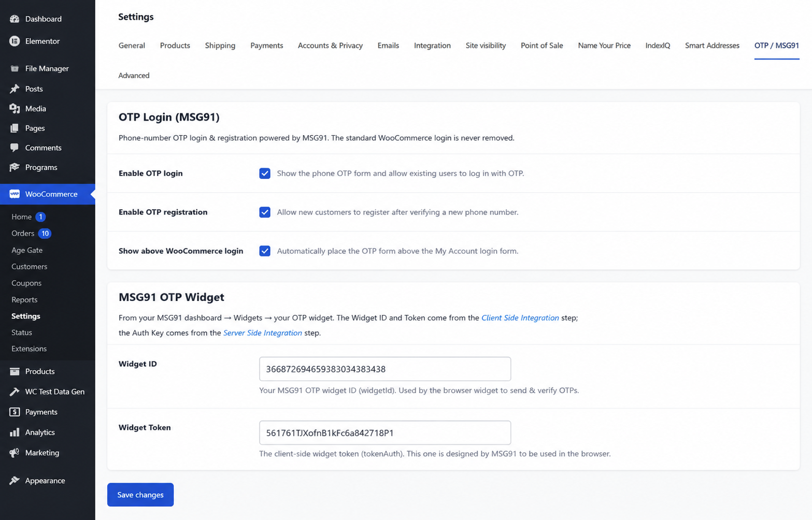Select Settings in WooCommerce submenu

click(x=26, y=316)
